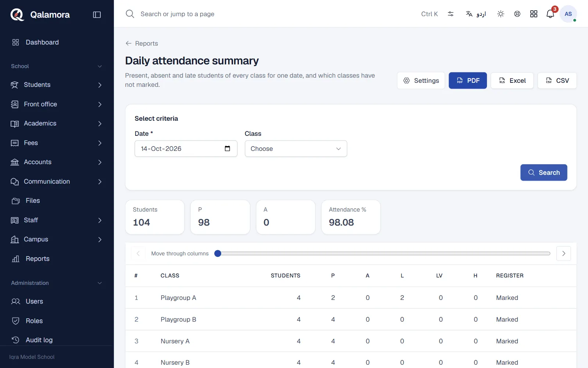Viewport: 588px width, 368px height.
Task: Expand the Staff submenu
Action: pyautogui.click(x=100, y=220)
